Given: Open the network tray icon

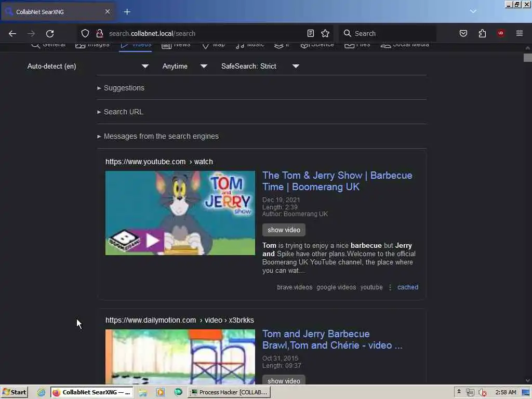Looking at the screenshot, I should coord(470,393).
